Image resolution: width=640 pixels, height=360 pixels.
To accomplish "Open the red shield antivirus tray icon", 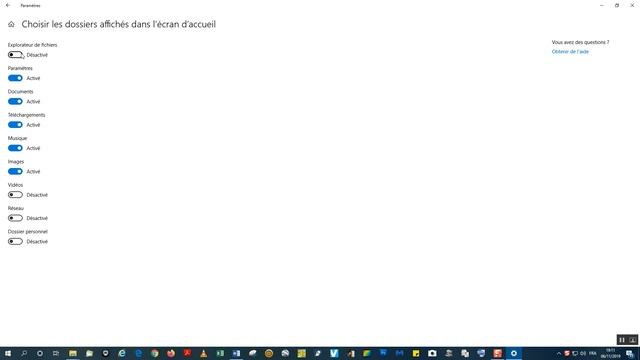I will pyautogui.click(x=567, y=353).
